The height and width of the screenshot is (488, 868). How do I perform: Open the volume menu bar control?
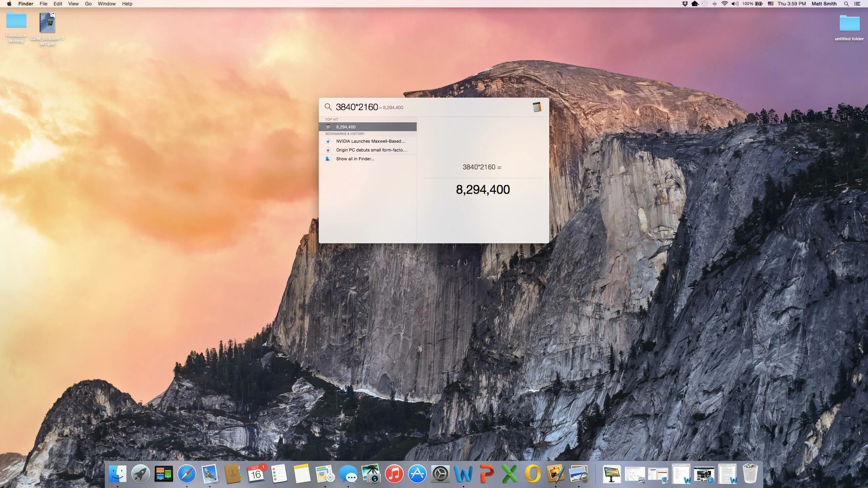735,4
